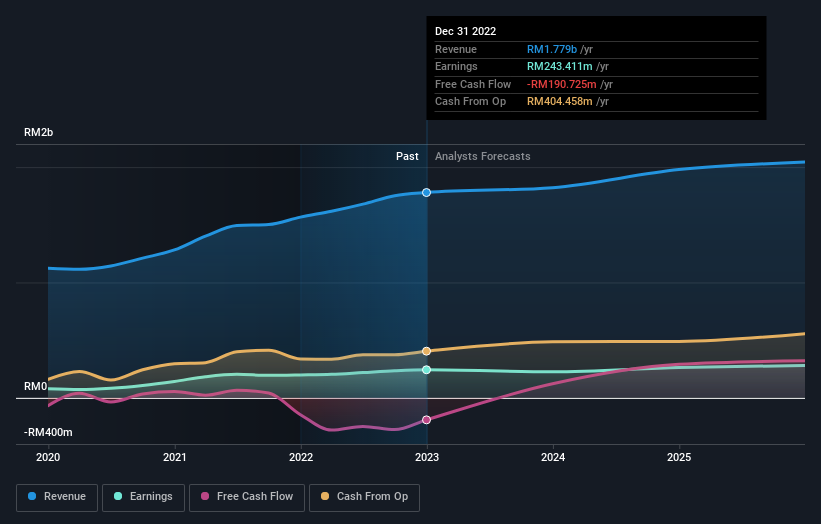Click the Revenue row label in tooltip
The image size is (821, 524).
tap(456, 49)
